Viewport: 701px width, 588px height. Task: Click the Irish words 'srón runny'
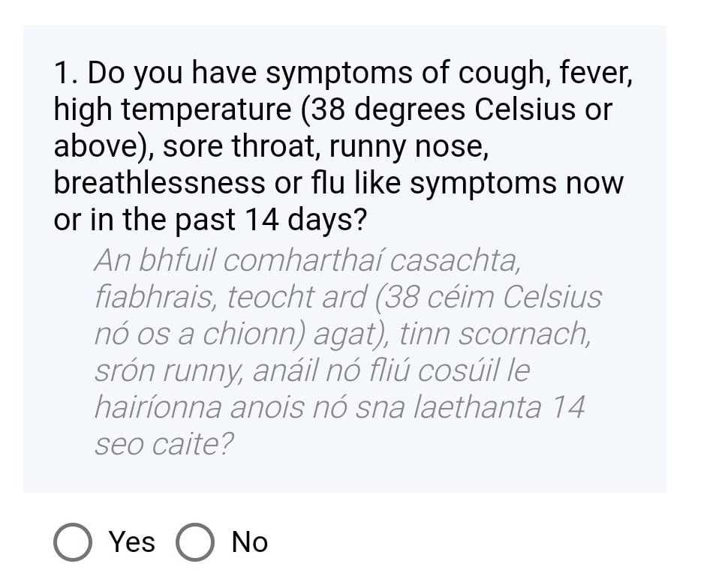pyautogui.click(x=170, y=370)
